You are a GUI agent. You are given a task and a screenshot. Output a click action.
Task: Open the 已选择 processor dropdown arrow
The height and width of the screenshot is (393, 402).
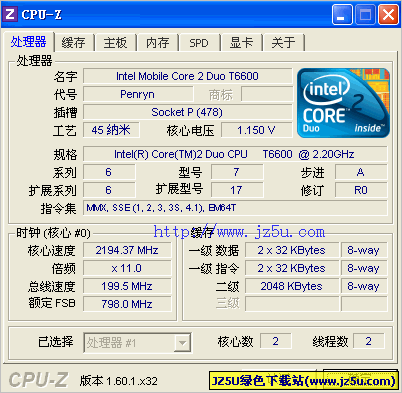(182, 343)
